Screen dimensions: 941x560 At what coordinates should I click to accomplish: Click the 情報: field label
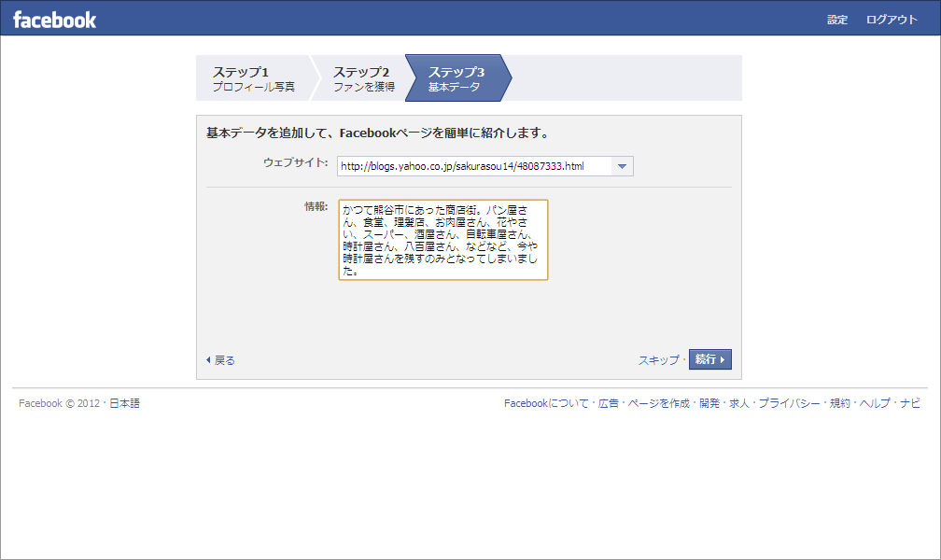316,206
